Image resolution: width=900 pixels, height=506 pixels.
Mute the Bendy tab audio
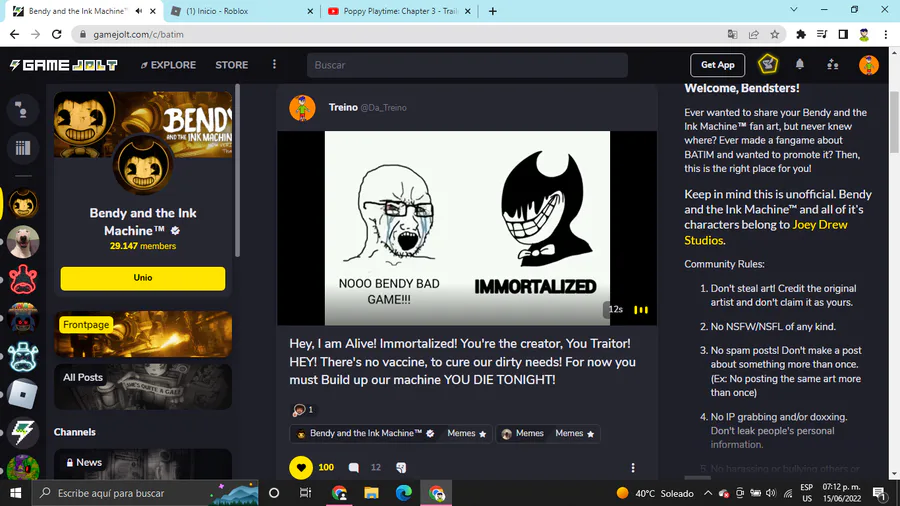[139, 11]
